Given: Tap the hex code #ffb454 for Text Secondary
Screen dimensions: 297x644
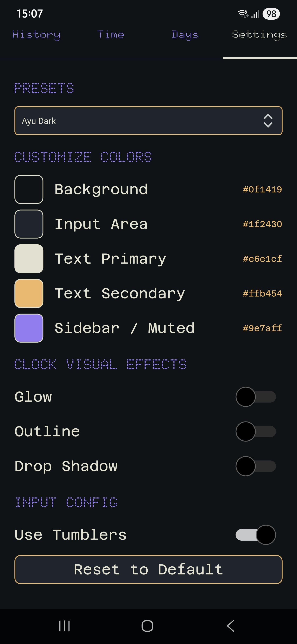Looking at the screenshot, I should (x=262, y=294).
